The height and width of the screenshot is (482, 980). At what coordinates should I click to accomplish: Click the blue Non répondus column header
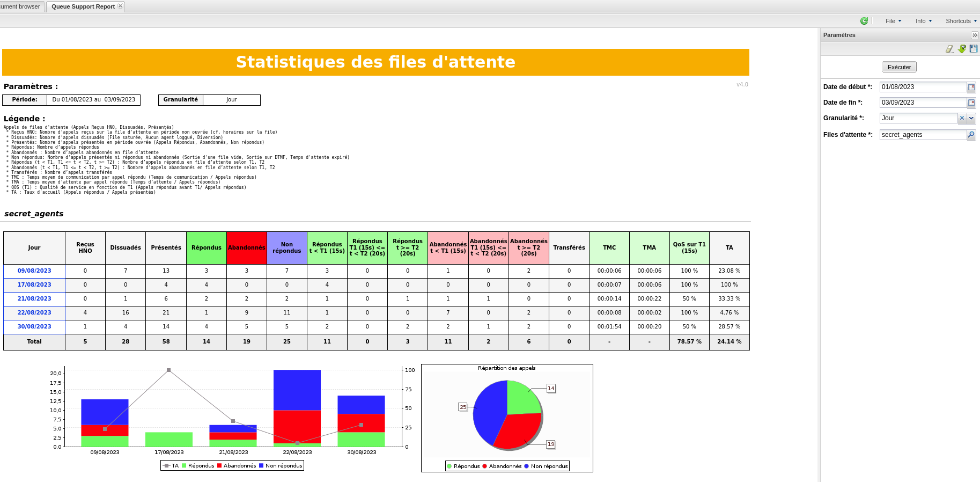coord(287,248)
